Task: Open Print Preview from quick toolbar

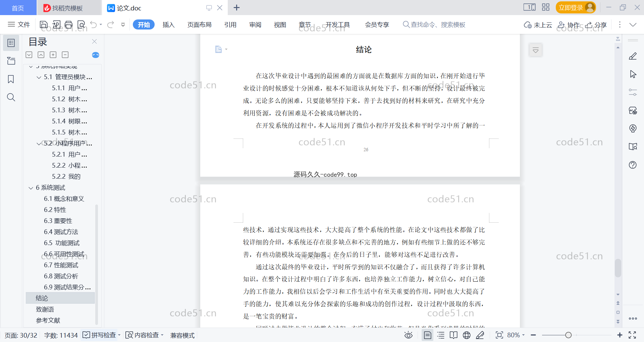Action: pyautogui.click(x=81, y=24)
